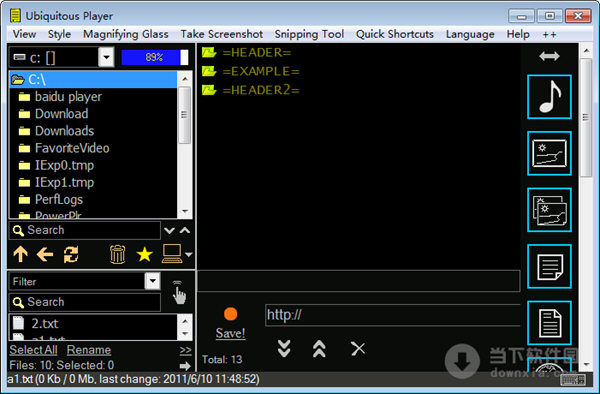Open the drive selection dropdown

coord(106,57)
